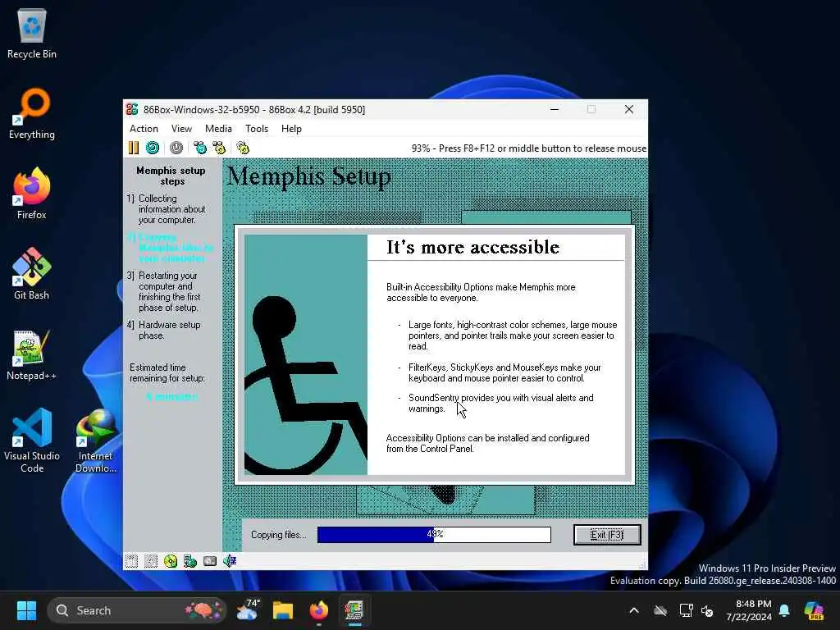Screen dimensions: 840x630
Task: Open Internet Download Manager desktop shortcut
Action: click(x=96, y=441)
